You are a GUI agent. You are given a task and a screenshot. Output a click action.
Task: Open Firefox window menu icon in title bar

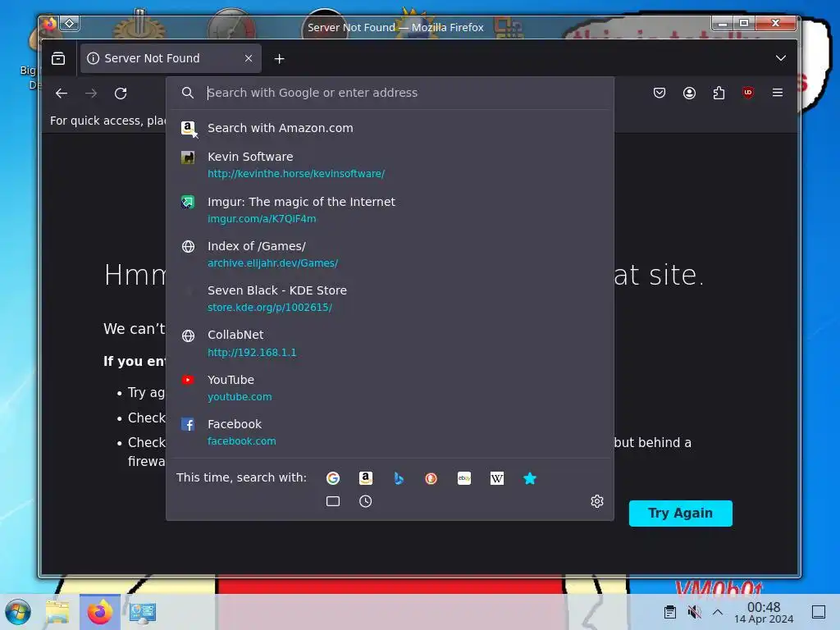click(x=49, y=23)
